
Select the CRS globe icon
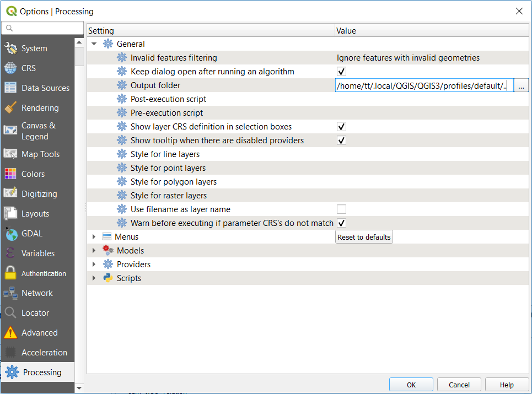point(11,68)
